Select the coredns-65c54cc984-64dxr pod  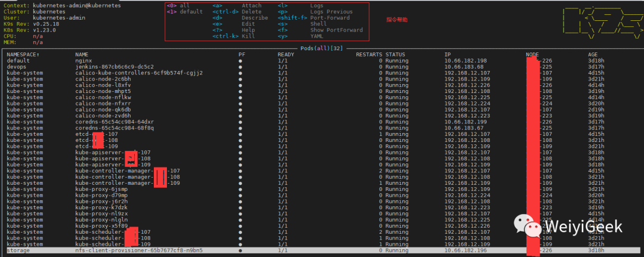(x=114, y=122)
